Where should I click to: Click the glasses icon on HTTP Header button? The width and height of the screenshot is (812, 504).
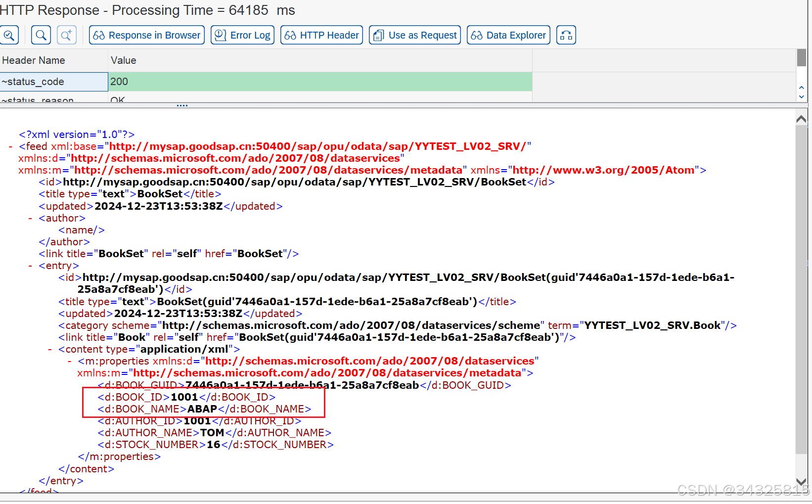pos(290,35)
